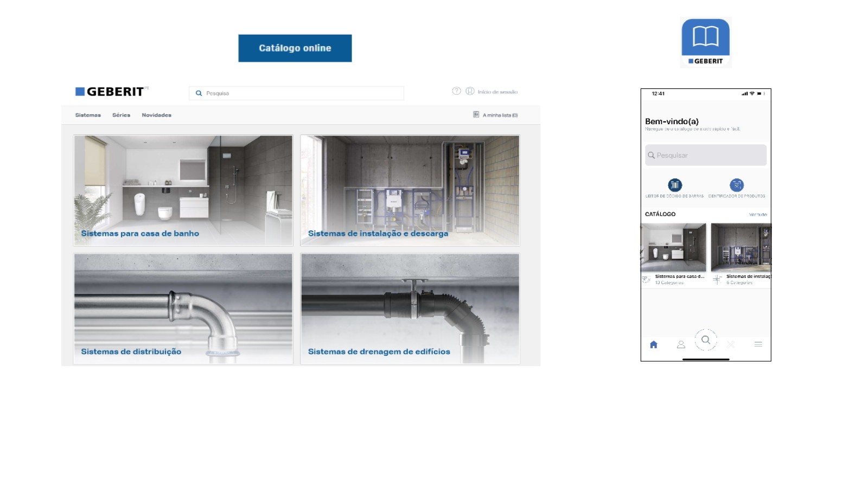Click the Catálogo online button
Screen dimensions: 868x488
tap(295, 48)
